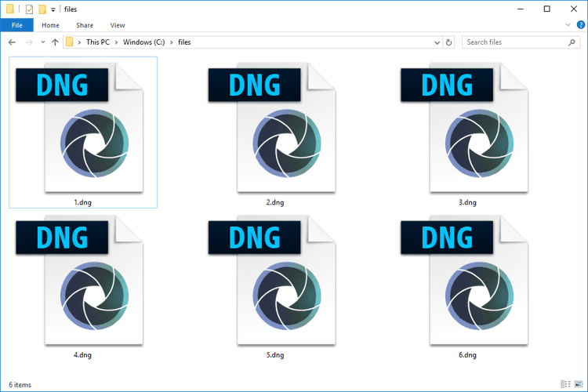The image size is (588, 392).
Task: Click the 6.dng file name label
Action: click(467, 355)
